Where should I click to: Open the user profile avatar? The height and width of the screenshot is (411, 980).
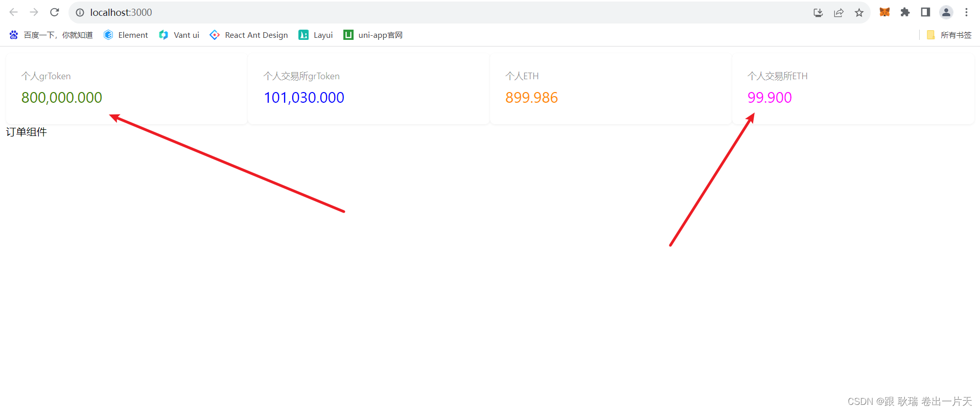(946, 12)
